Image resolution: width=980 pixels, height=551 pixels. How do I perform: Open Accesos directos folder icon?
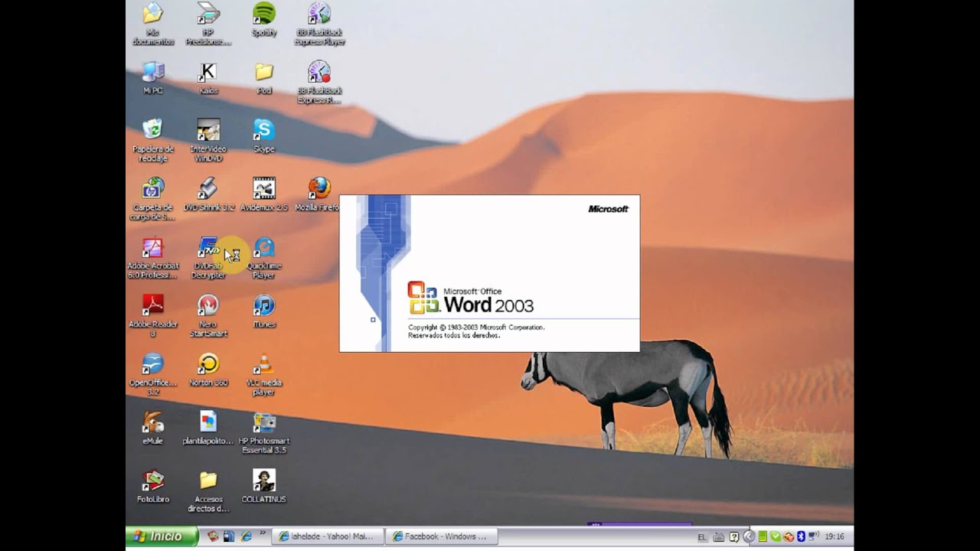[x=208, y=491]
